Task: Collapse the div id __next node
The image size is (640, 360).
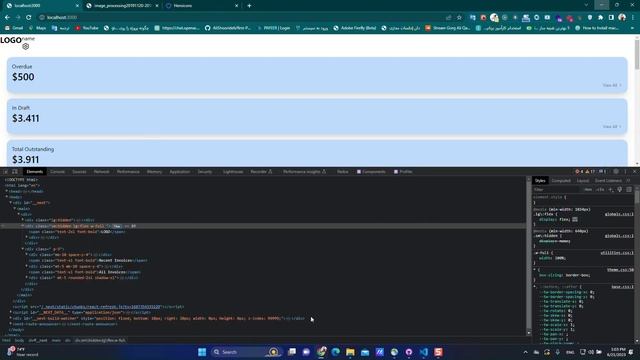Action: tap(11, 203)
